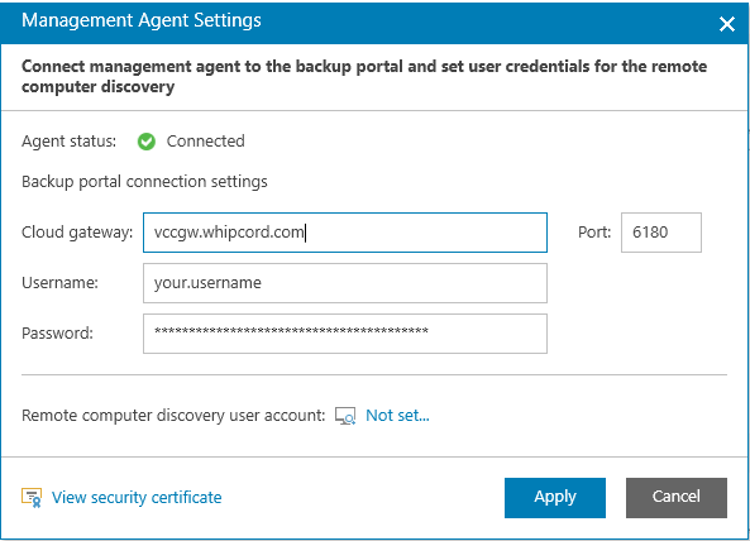Click the remote computer discovery account icon
This screenshot has height=541, width=750.
pos(345,416)
